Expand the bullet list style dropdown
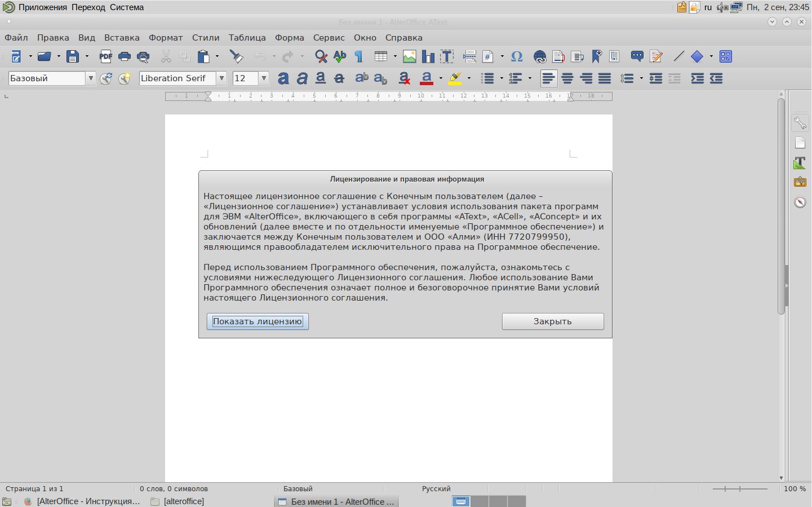The image size is (812, 507). click(x=501, y=78)
